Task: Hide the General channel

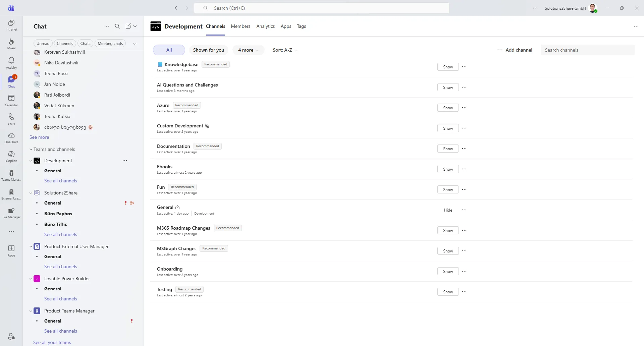Action: pos(448,210)
